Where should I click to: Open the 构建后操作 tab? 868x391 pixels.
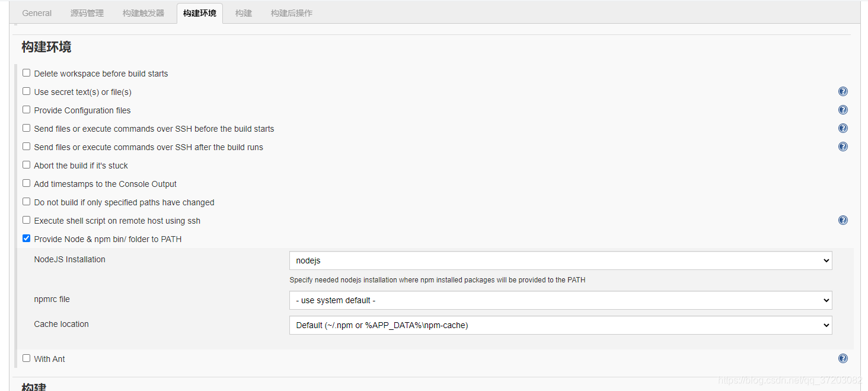pyautogui.click(x=291, y=12)
